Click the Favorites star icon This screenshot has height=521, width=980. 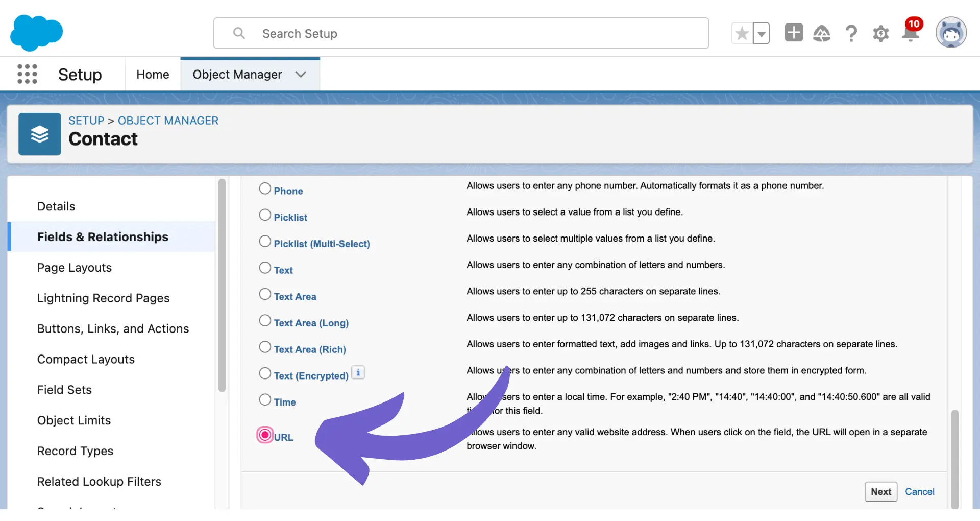click(x=742, y=34)
